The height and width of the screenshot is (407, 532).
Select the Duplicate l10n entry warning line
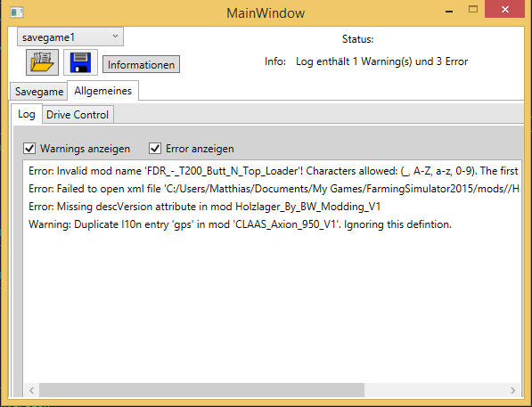point(240,224)
